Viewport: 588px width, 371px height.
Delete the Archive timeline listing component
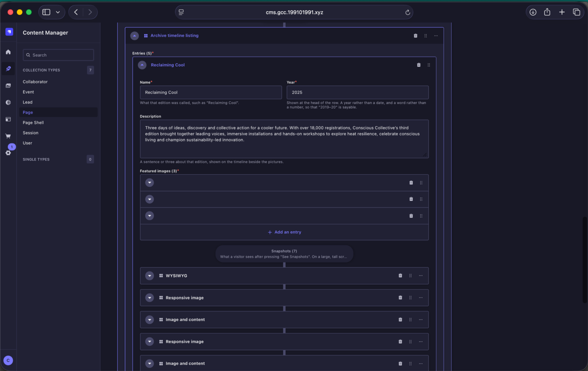click(x=415, y=36)
